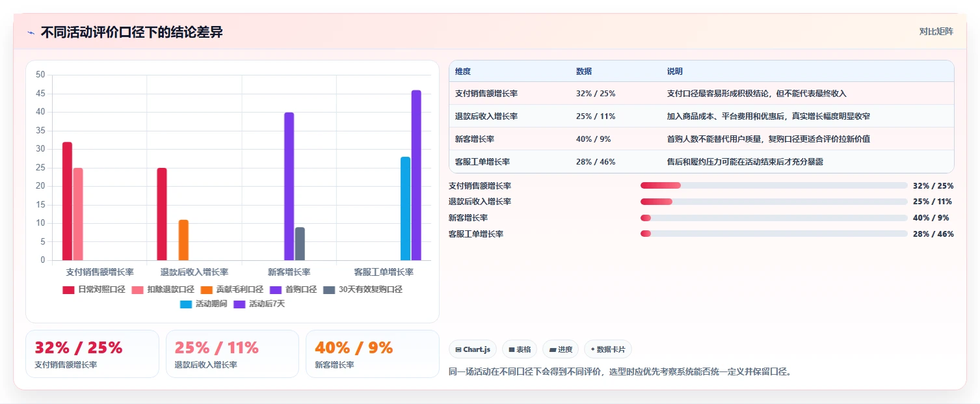The width and height of the screenshot is (980, 404).
Task: Click the 50 y-axis tick label
Action: pos(40,75)
